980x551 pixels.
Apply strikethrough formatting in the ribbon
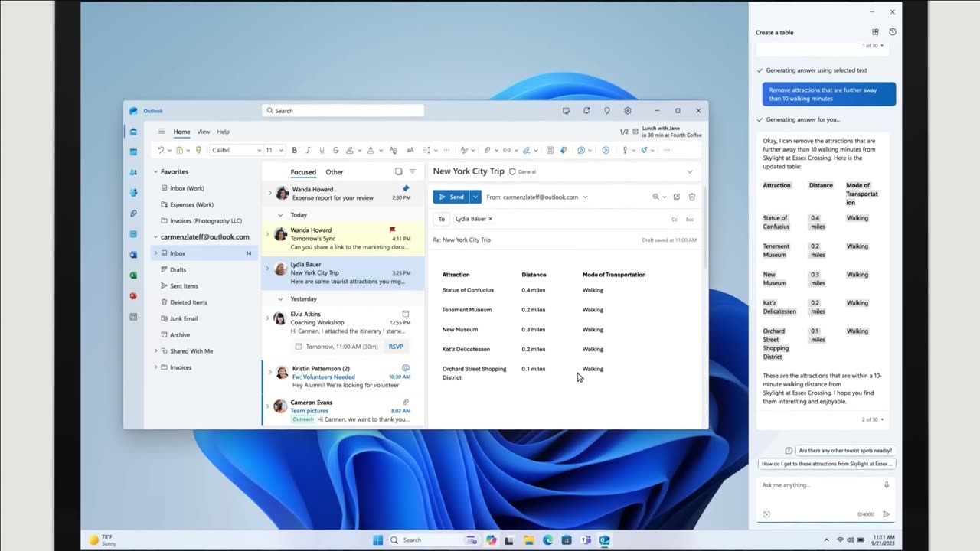coord(335,150)
